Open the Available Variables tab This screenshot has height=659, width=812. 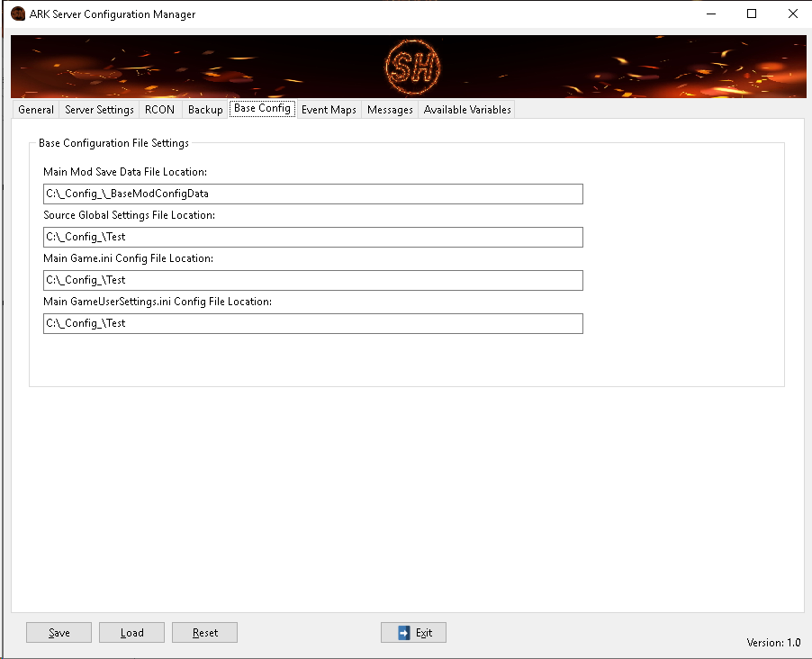466,109
